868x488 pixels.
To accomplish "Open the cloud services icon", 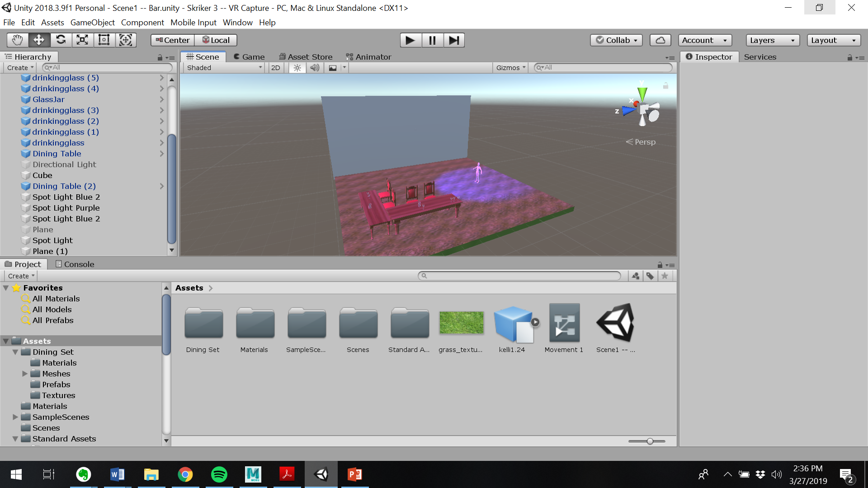I will 660,40.
